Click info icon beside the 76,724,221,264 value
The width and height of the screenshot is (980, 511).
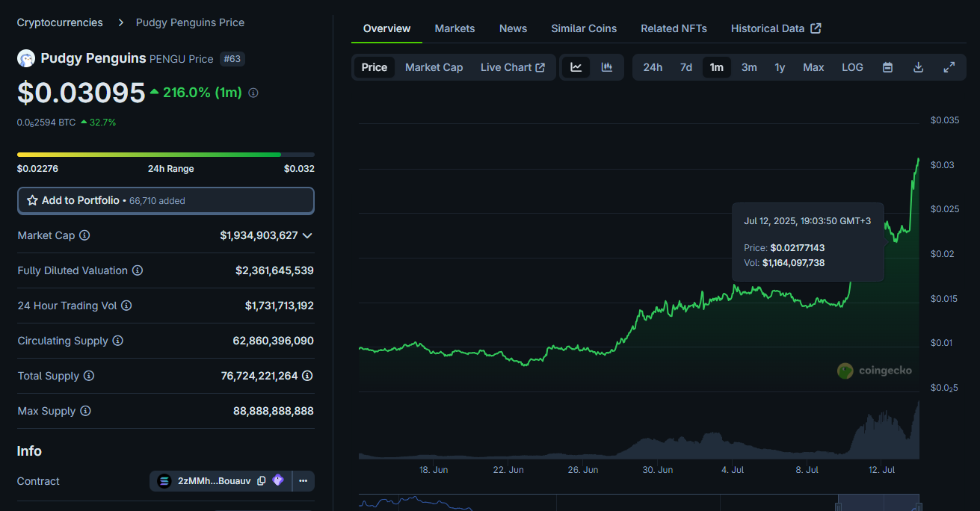click(307, 376)
